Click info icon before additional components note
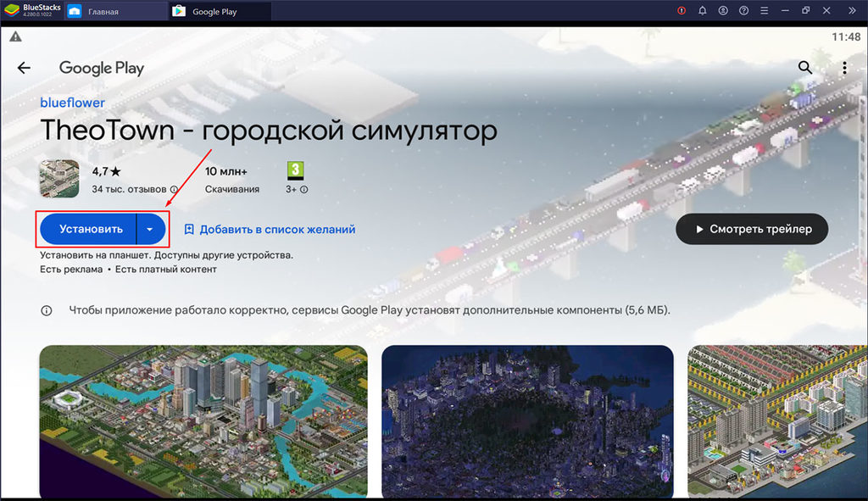The height and width of the screenshot is (501, 868). coord(47,310)
